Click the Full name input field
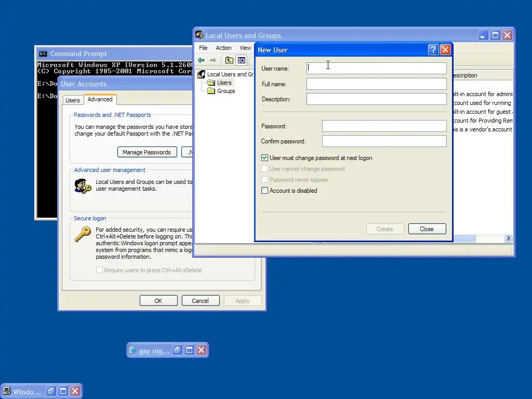Image resolution: width=532 pixels, height=399 pixels. click(376, 84)
